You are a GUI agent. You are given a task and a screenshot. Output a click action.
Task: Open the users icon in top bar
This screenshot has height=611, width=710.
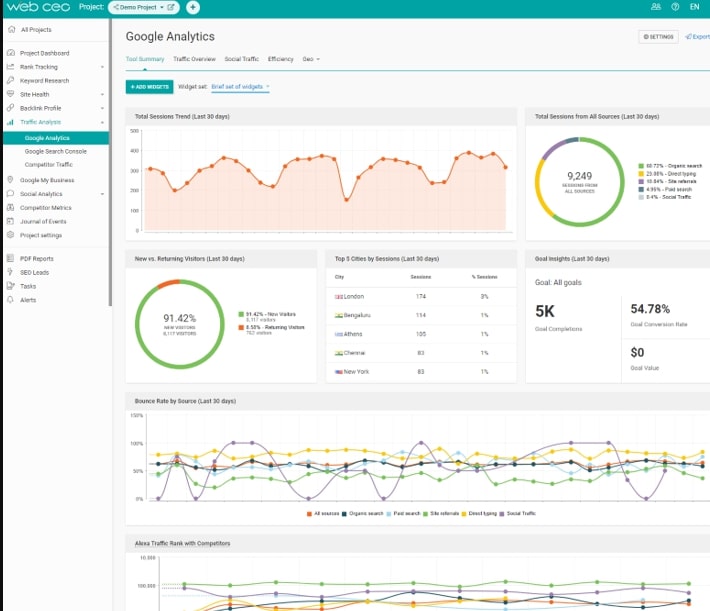655,7
